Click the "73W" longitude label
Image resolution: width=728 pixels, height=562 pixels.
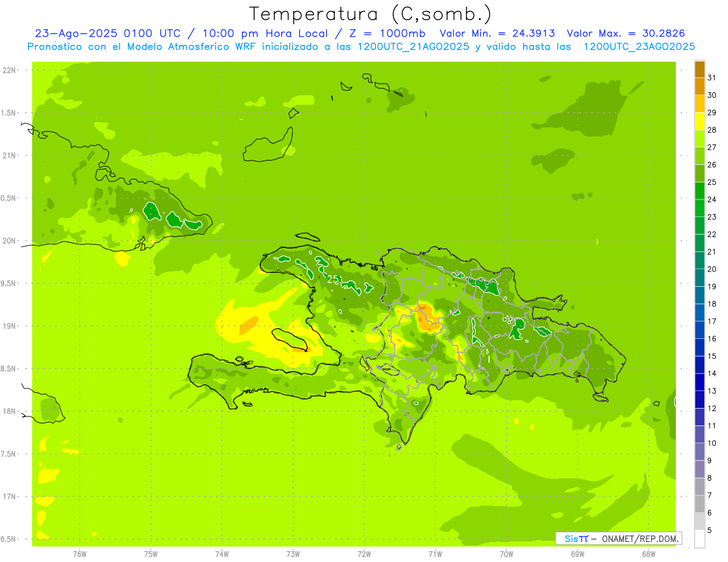[293, 554]
